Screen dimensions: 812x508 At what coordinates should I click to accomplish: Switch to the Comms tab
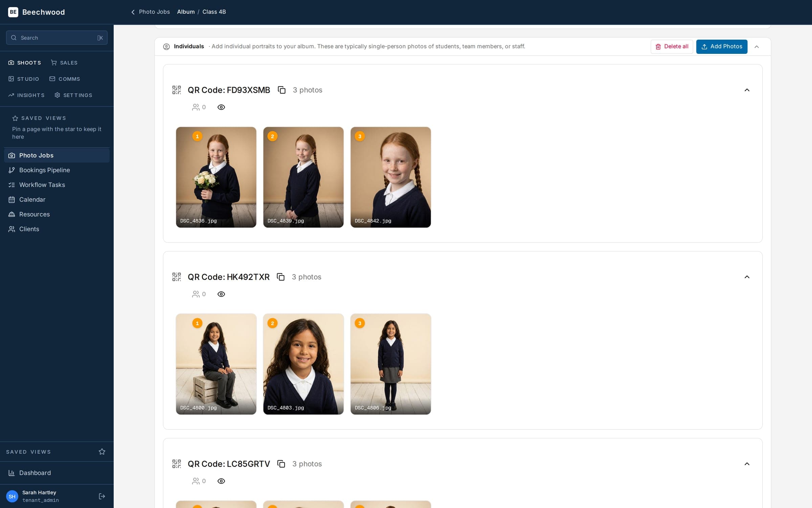click(65, 79)
